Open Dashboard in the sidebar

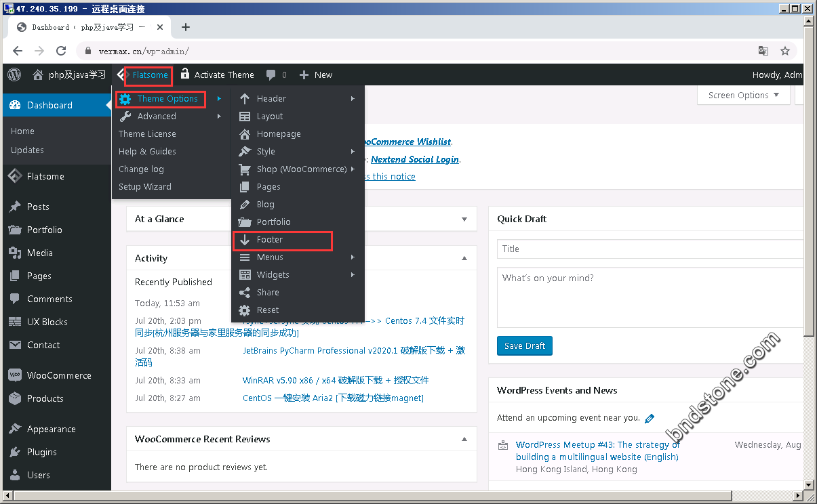pyautogui.click(x=56, y=106)
